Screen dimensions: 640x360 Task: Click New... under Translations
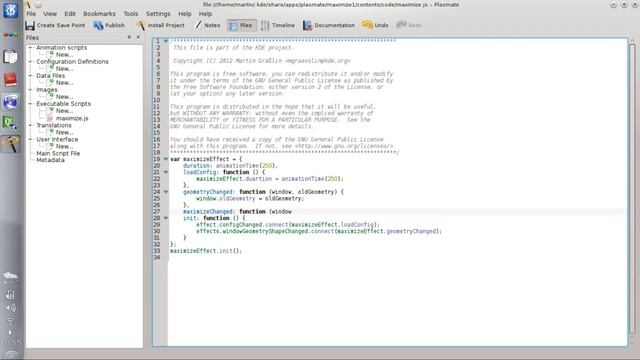point(64,132)
